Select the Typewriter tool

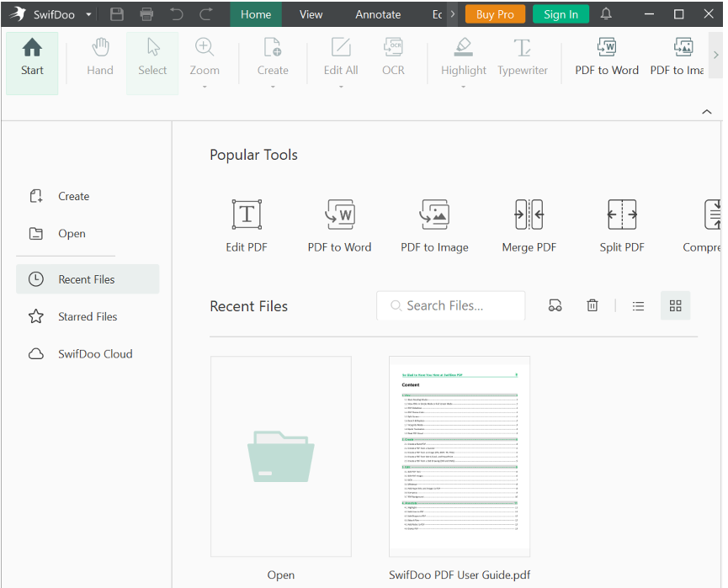coord(523,57)
